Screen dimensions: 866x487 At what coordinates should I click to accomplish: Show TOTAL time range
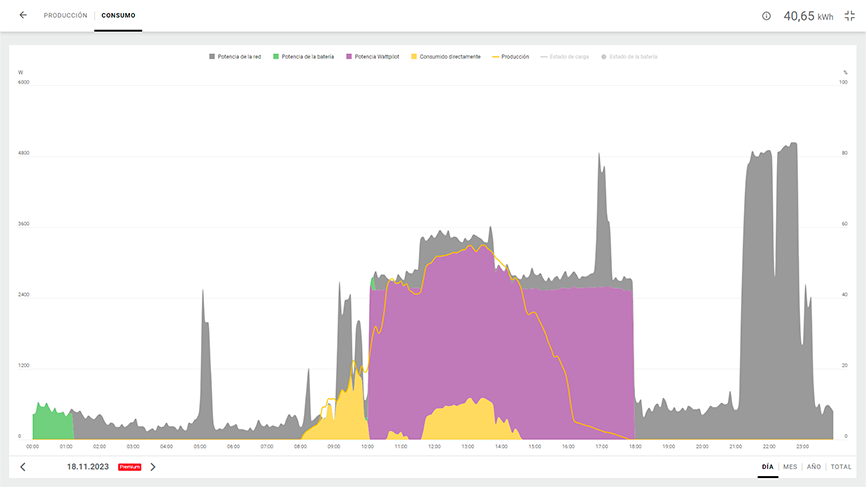(x=841, y=467)
